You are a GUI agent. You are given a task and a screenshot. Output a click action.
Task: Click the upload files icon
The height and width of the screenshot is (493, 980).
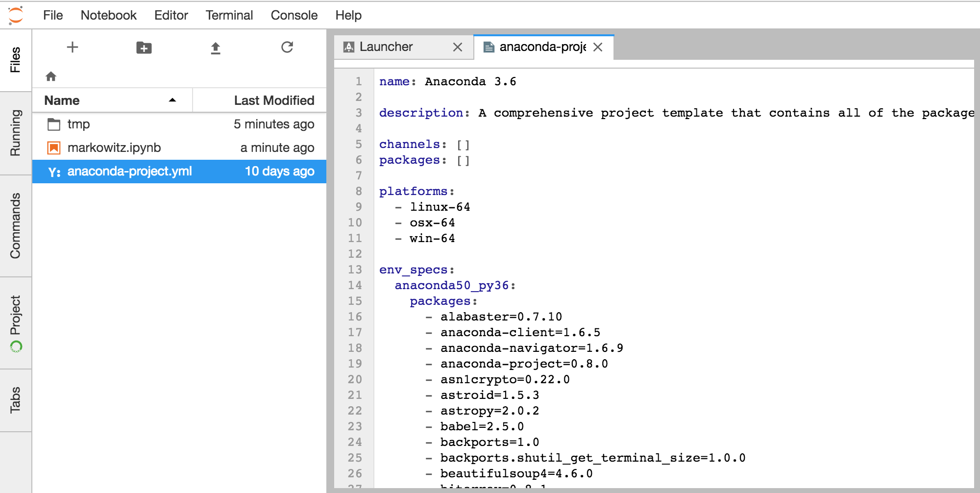[x=216, y=48]
